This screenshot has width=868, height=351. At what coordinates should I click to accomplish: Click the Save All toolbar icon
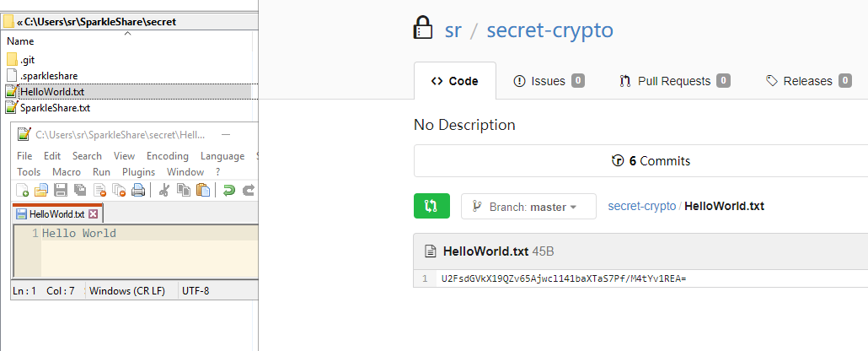(80, 190)
